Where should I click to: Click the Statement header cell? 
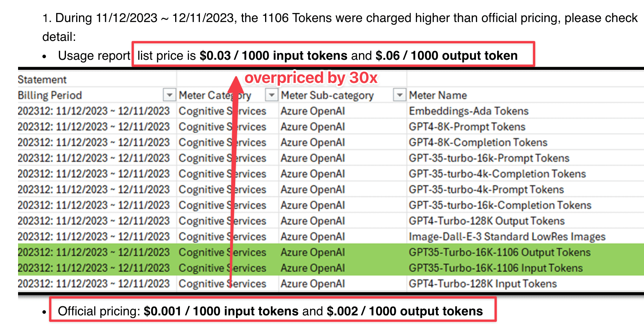42,80
